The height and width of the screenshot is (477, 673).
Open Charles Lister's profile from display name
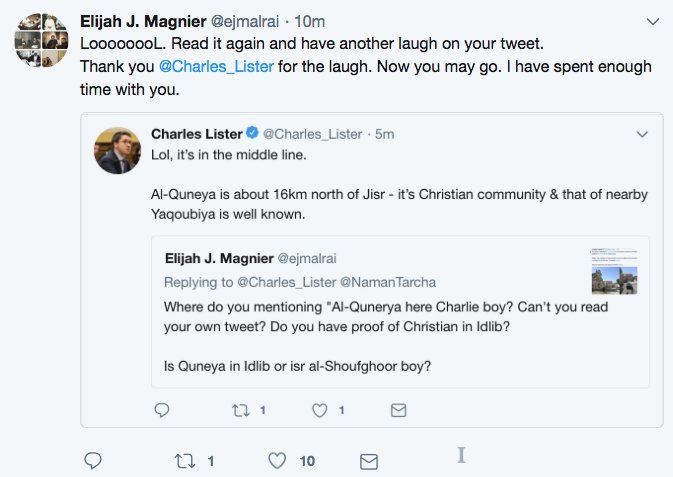pyautogui.click(x=197, y=134)
